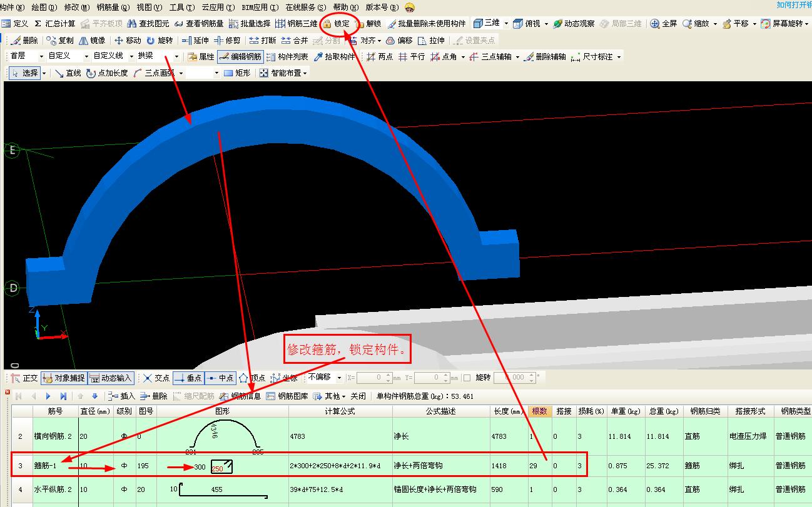Click 删除辅轴 delete auxiliary axis
The width and height of the screenshot is (812, 507).
[545, 57]
